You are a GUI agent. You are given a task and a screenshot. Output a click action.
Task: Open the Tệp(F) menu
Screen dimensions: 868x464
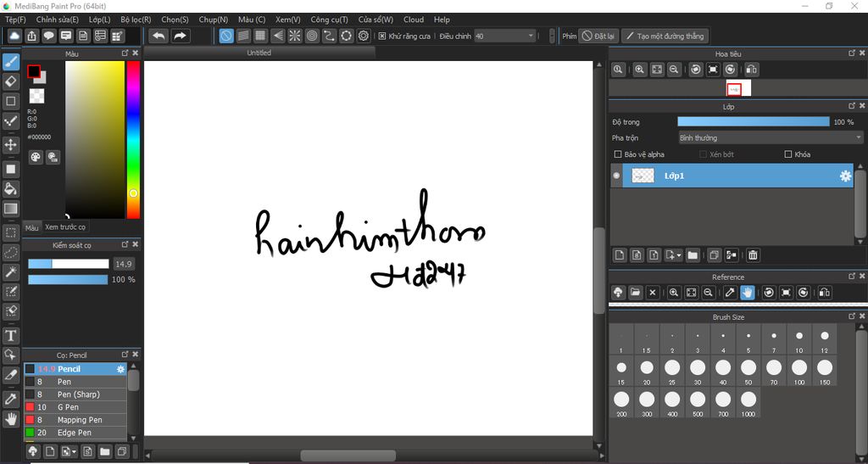15,20
